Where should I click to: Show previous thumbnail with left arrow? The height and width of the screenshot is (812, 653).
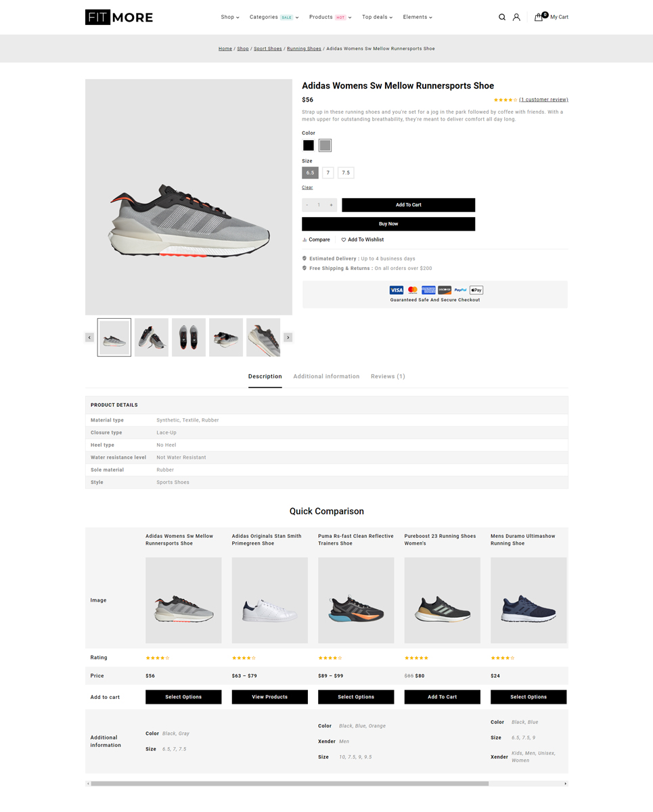(89, 337)
